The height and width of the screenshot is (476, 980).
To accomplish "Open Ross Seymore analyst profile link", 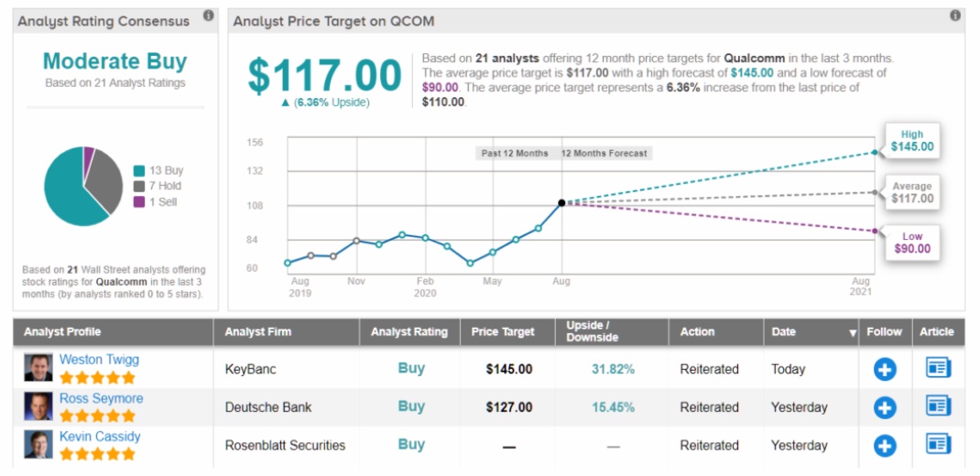I will 101,398.
